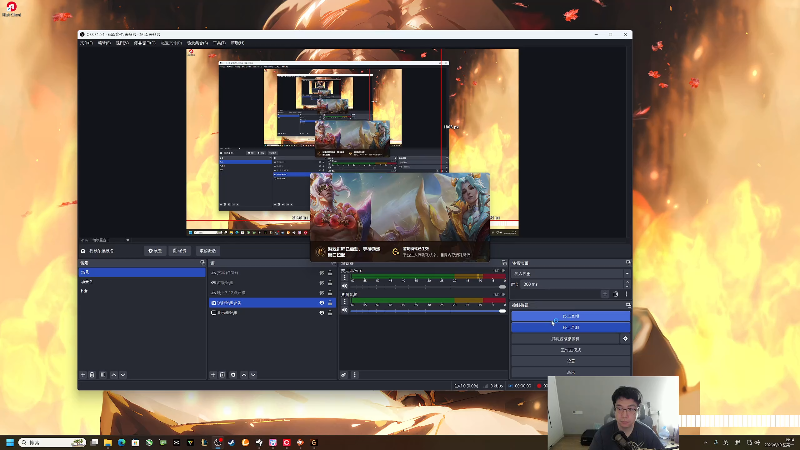
Task: Open Microsoft Edge from the taskbar
Action: click(x=121, y=442)
